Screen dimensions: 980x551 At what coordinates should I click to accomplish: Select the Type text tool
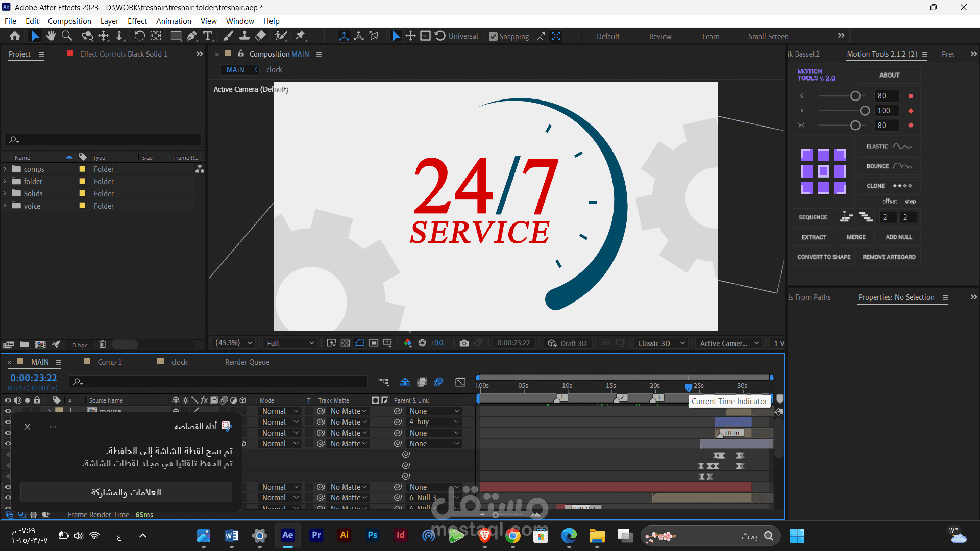pos(208,36)
